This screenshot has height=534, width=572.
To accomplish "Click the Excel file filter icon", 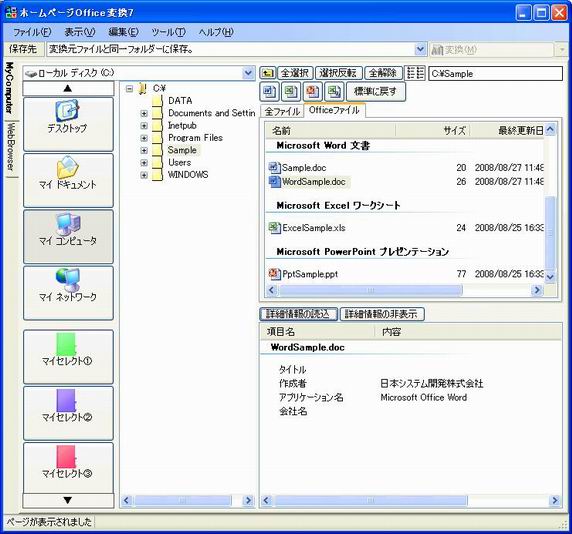I will click(x=291, y=92).
